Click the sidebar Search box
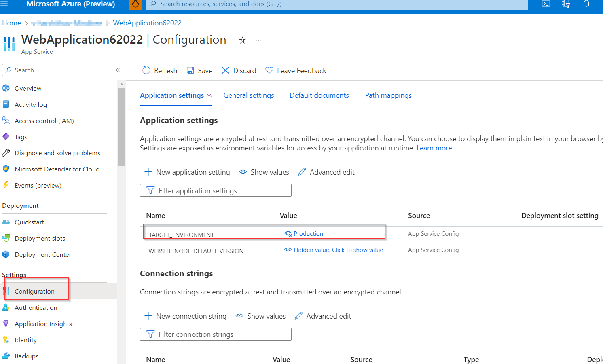603x364 pixels. 55,70
